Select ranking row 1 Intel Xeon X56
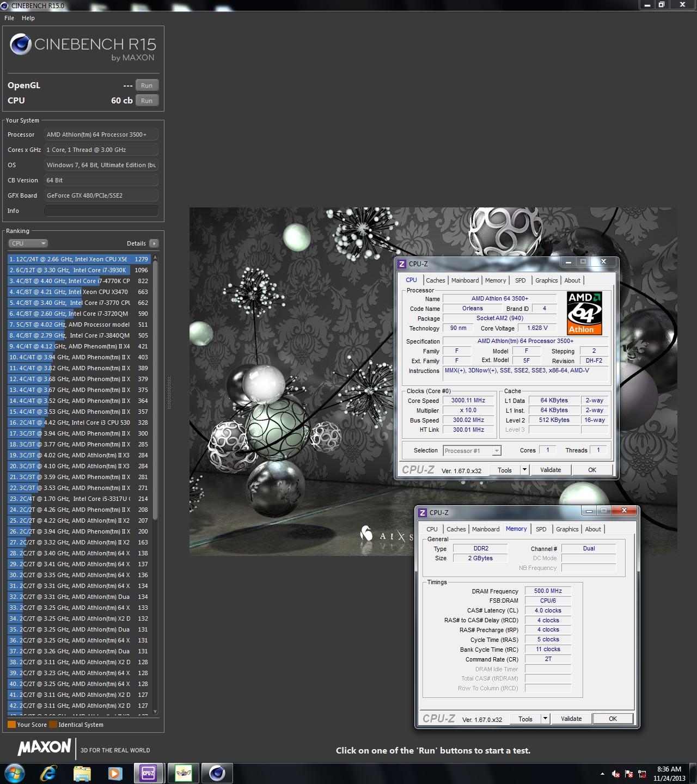Viewport: 697px width, 784px height. pyautogui.click(x=79, y=259)
